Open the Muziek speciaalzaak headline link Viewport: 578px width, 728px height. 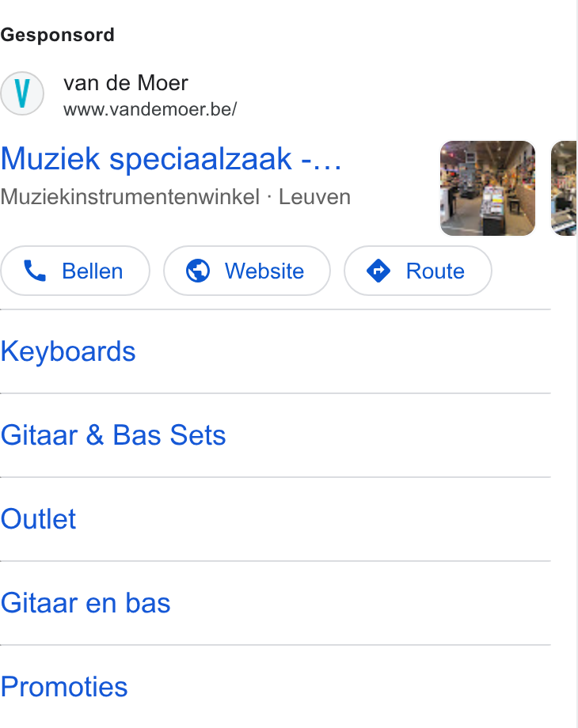point(171,159)
